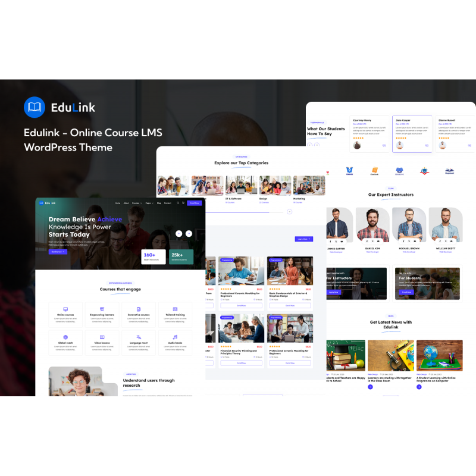476x476 pixels.
Task: Open the About menu item
Action: click(126, 203)
